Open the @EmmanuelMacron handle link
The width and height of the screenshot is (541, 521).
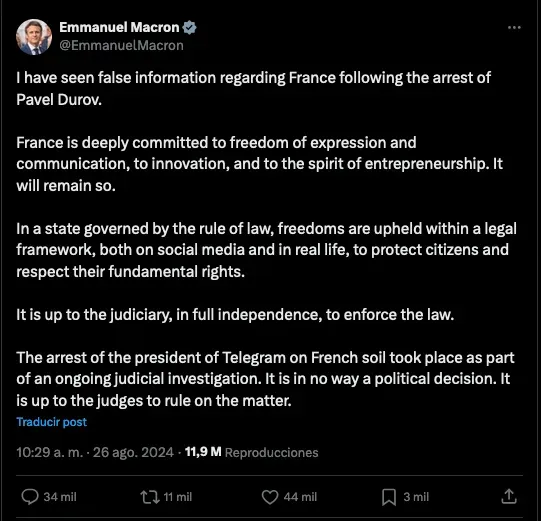click(x=121, y=46)
